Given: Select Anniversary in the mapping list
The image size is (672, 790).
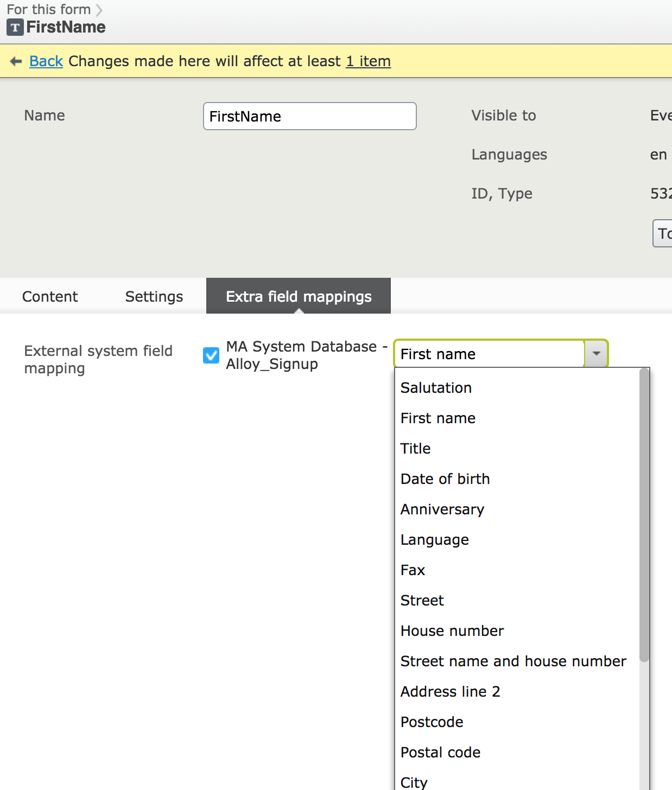Looking at the screenshot, I should [x=442, y=509].
